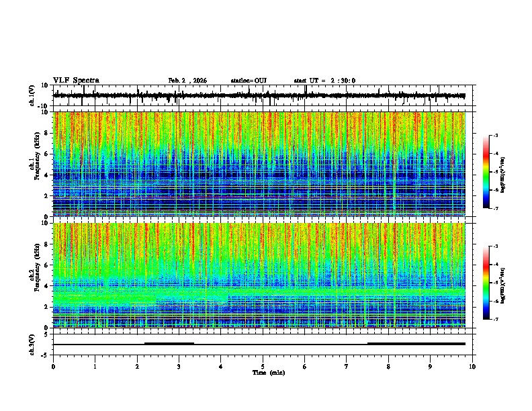532x411 pixels.
Task: Click time axis tick label '10'
Action: (472, 367)
